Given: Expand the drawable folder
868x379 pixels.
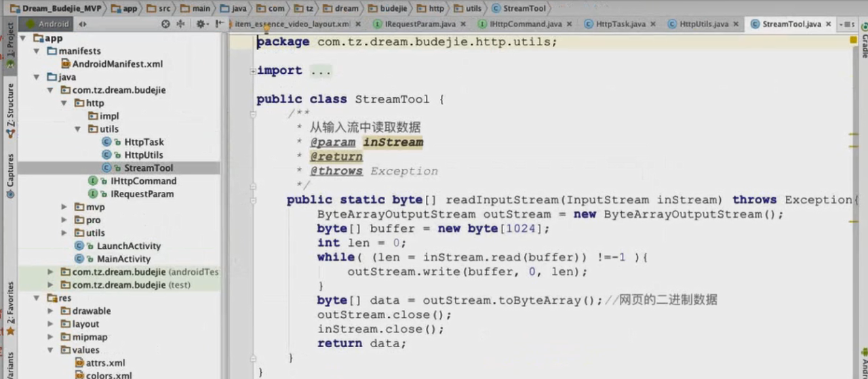Looking at the screenshot, I should coord(51,311).
